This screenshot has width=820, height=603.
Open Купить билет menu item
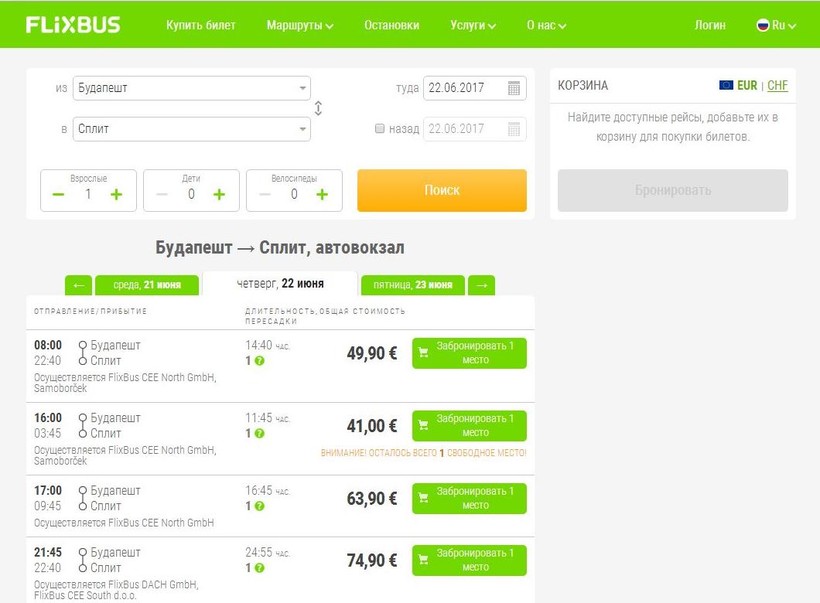(201, 25)
